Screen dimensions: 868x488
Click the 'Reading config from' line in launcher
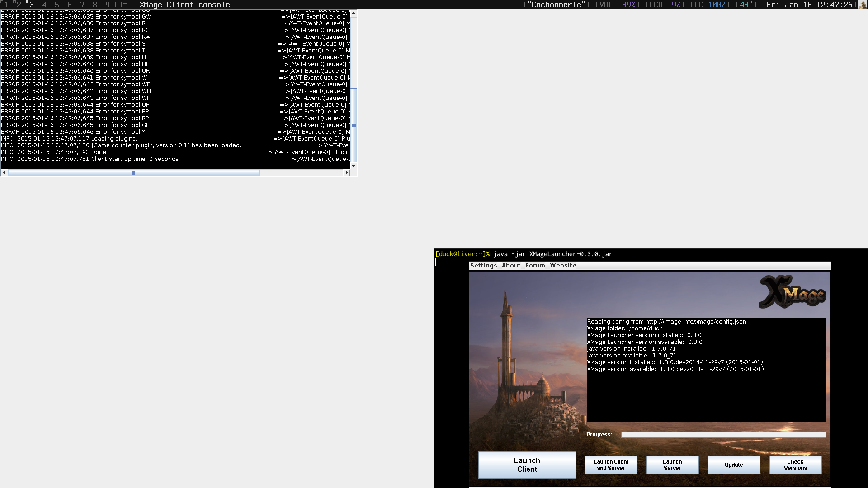click(x=666, y=322)
